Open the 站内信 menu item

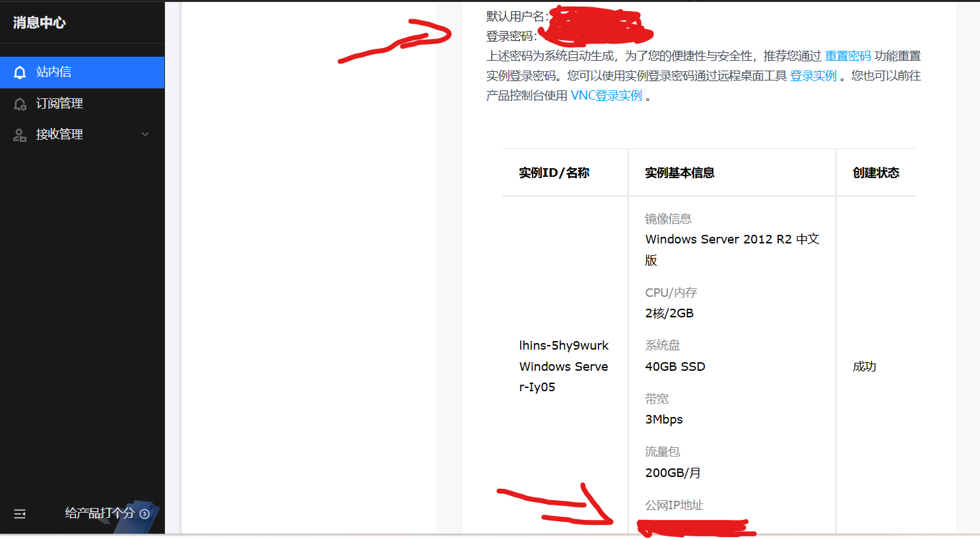pos(82,73)
